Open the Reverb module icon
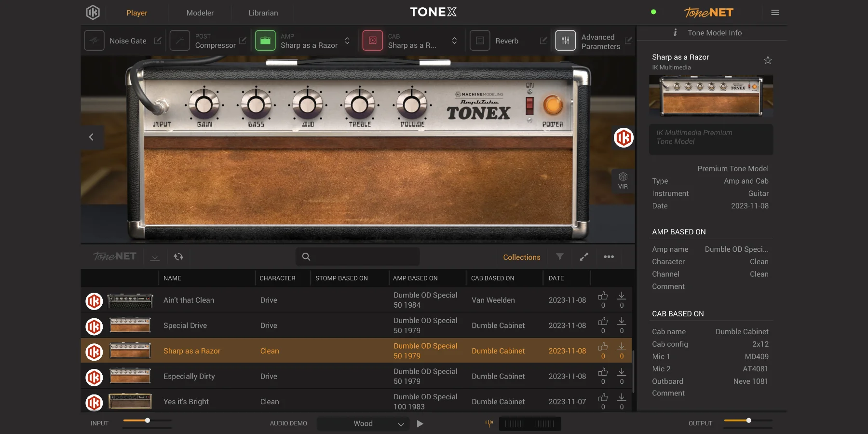Screen dimensions: 868x434 tap(480, 41)
